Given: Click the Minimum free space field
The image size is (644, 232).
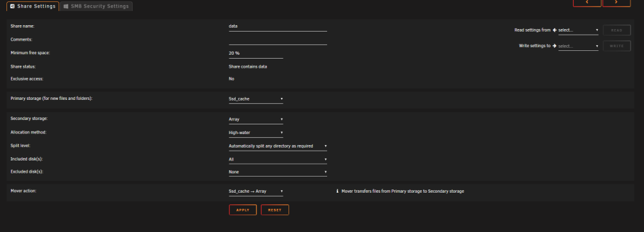Looking at the screenshot, I should pos(256,53).
